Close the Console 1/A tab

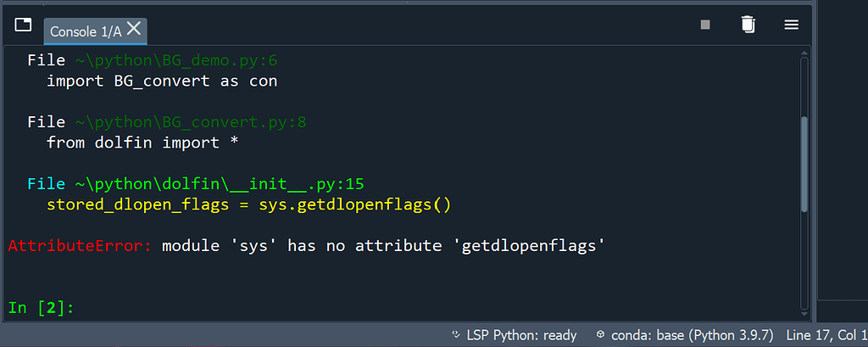point(134,28)
